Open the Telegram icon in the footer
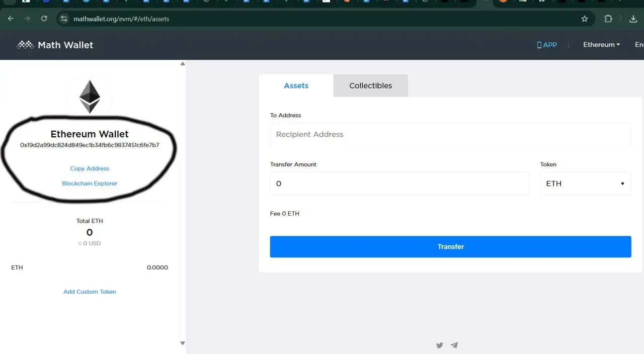The width and height of the screenshot is (644, 354). pyautogui.click(x=454, y=345)
